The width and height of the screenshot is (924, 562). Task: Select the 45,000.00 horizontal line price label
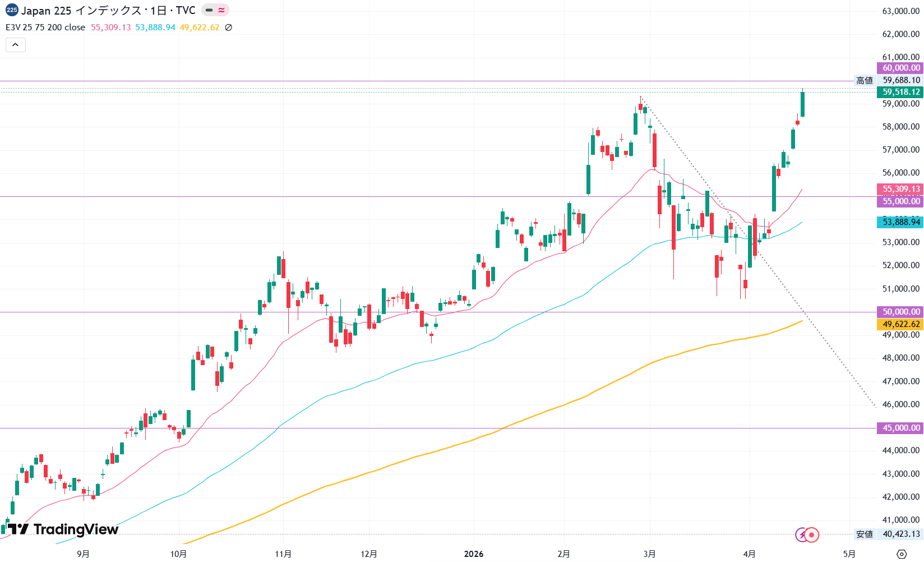click(900, 428)
